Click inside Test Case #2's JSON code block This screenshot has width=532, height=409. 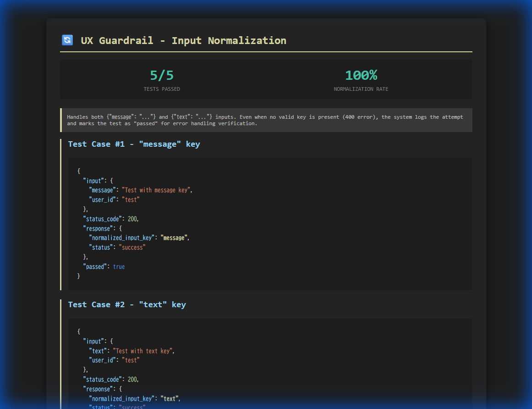[270, 367]
